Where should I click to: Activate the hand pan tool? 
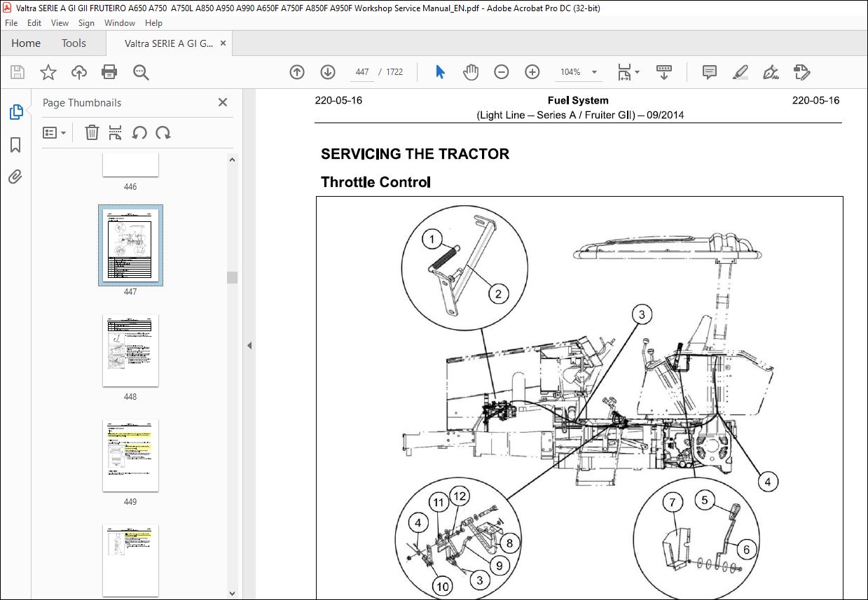(x=471, y=72)
